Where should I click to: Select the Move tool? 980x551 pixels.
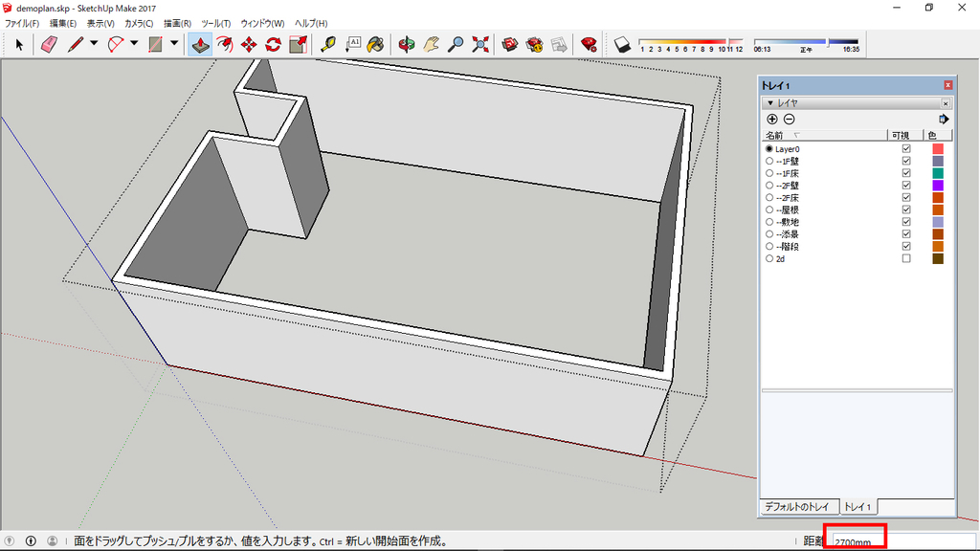click(x=249, y=44)
